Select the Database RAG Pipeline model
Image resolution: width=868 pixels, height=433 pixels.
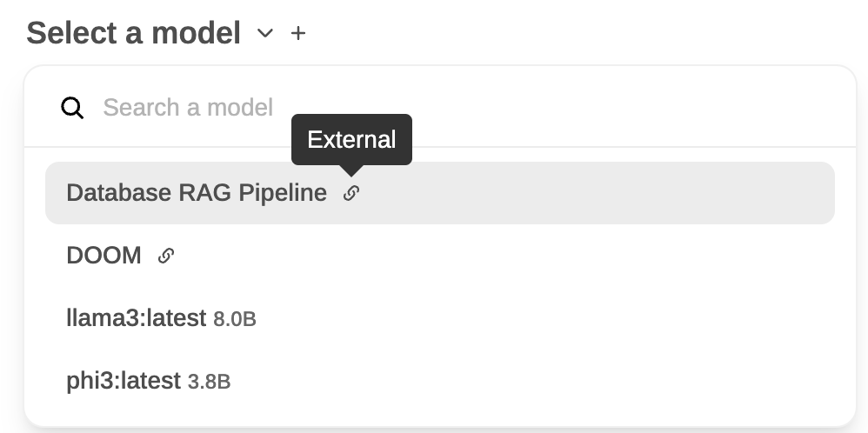(196, 193)
